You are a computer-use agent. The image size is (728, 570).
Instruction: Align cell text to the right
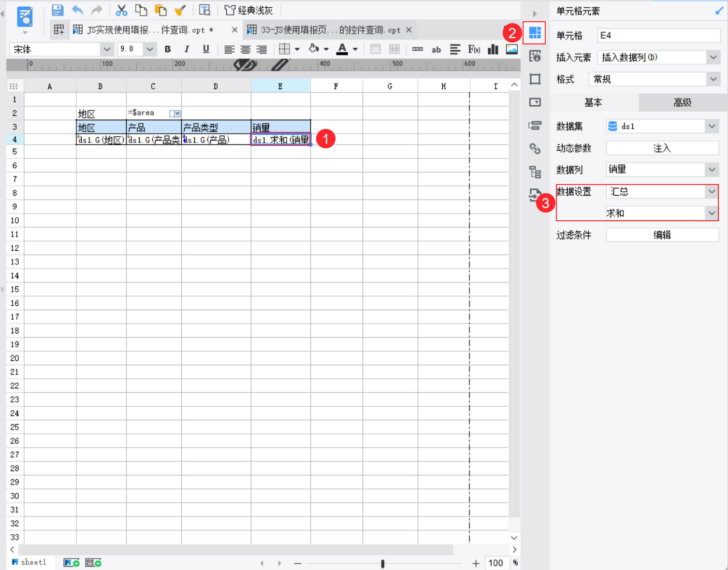[262, 49]
